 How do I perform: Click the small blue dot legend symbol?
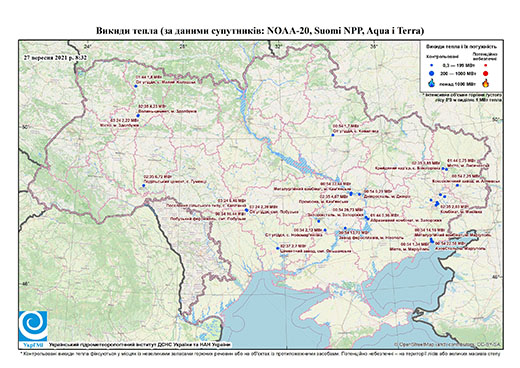click(x=432, y=65)
